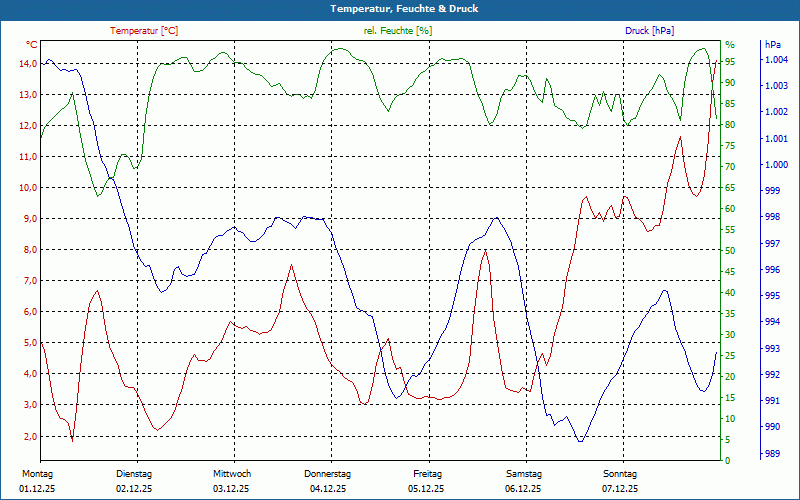Select the Dienstag 02.12.25 date label
The height and width of the screenshot is (500, 800).
point(134,481)
